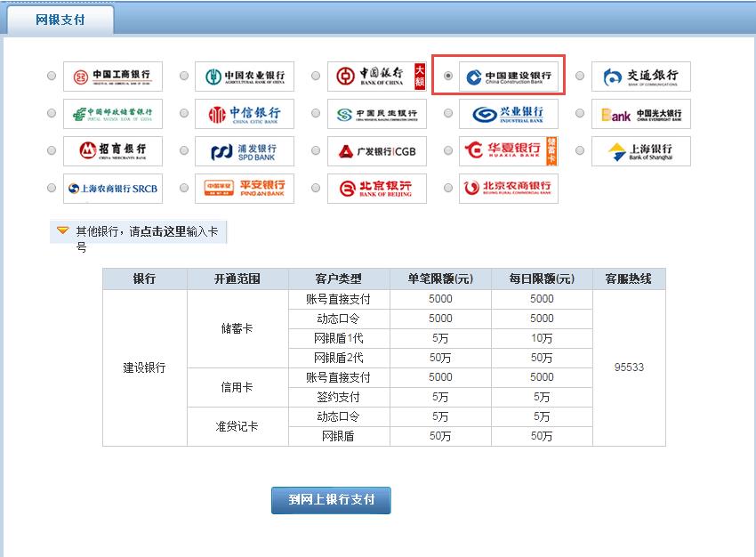The height and width of the screenshot is (557, 756).
Task: Click the 北京银行 Bank of Beijing logo
Action: pos(377,189)
